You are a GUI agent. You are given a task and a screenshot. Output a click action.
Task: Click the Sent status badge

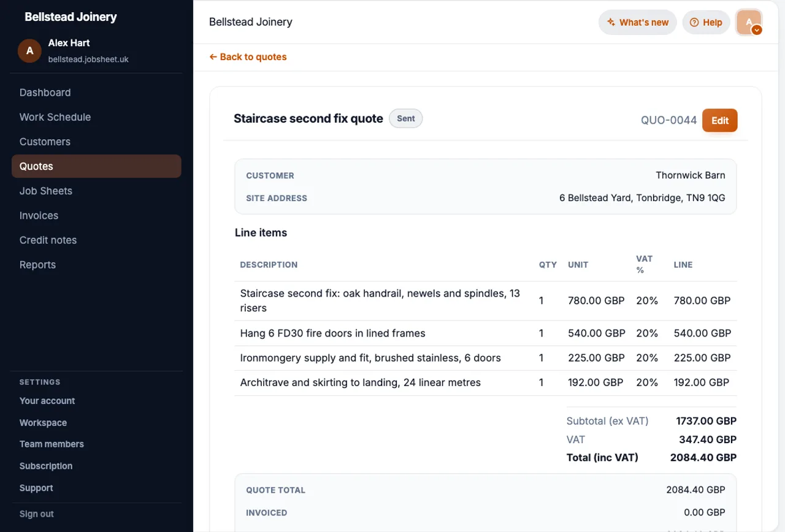[x=406, y=119]
